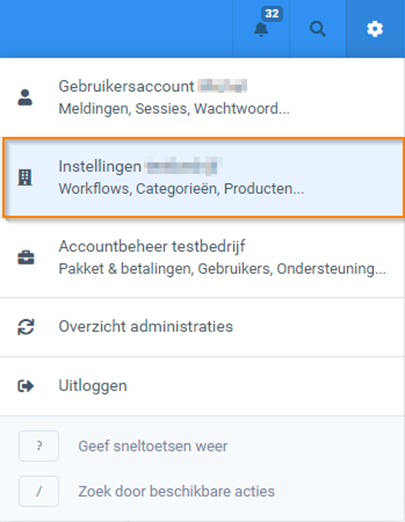Open the notifications bell icon
Viewport: 405px width, 522px height.
[261, 29]
